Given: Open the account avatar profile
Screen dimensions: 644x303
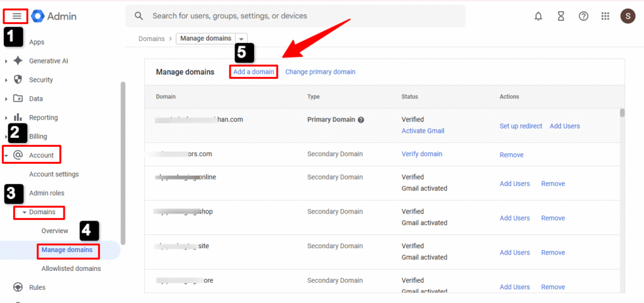Looking at the screenshot, I should tap(628, 16).
